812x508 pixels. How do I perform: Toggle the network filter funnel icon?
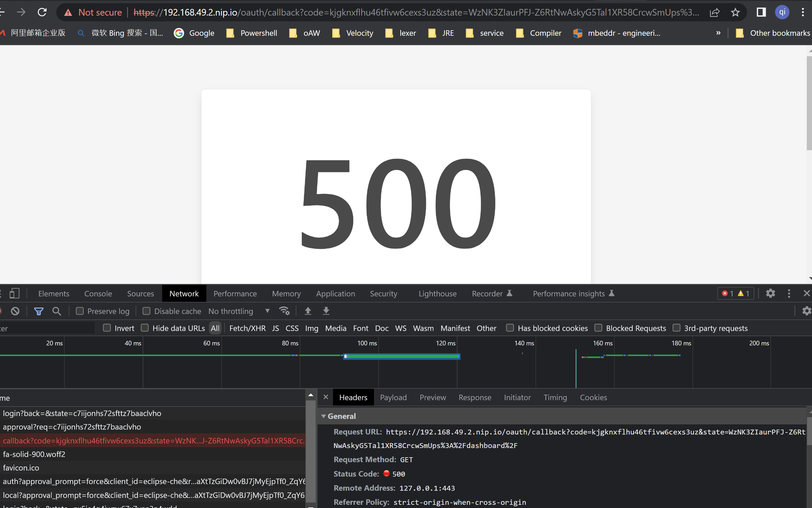click(x=39, y=311)
